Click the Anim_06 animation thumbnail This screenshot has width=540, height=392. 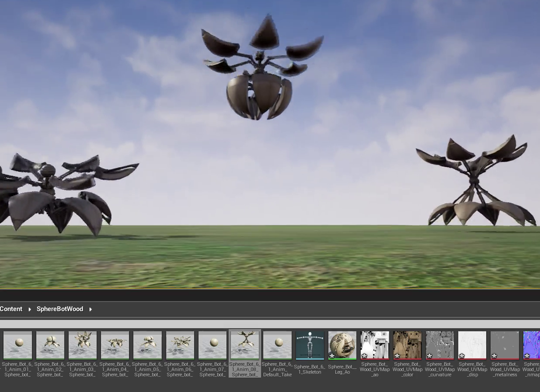pos(180,345)
